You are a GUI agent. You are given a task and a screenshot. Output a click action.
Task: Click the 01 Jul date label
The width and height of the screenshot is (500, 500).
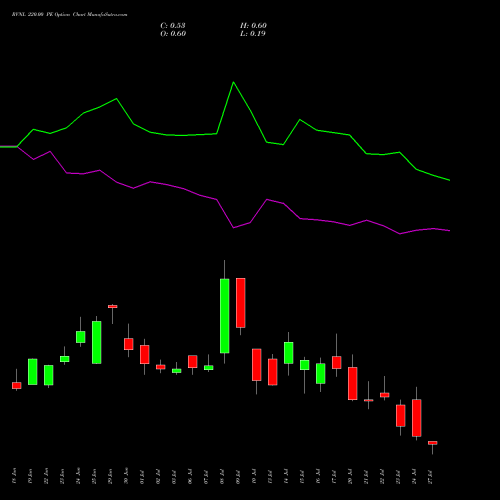[x=142, y=476]
